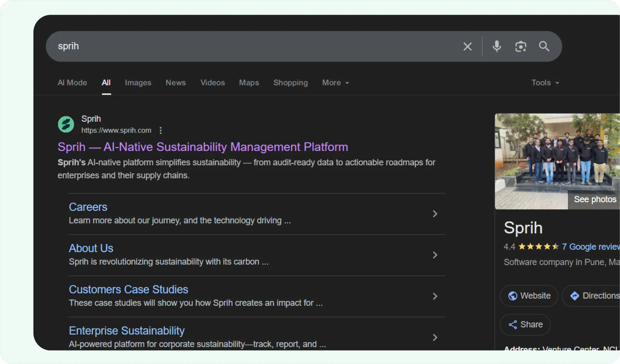Open the 7 Google reviews link
This screenshot has height=364, width=620.
click(x=590, y=247)
